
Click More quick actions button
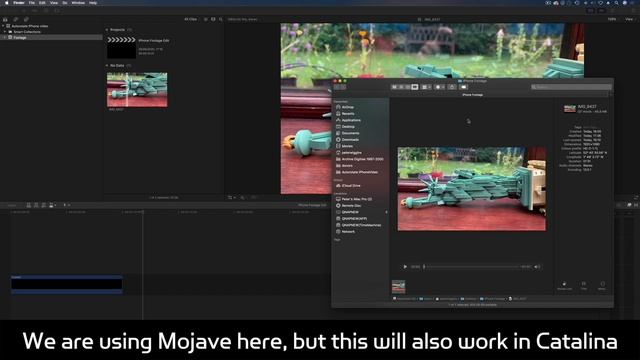[x=602, y=285]
